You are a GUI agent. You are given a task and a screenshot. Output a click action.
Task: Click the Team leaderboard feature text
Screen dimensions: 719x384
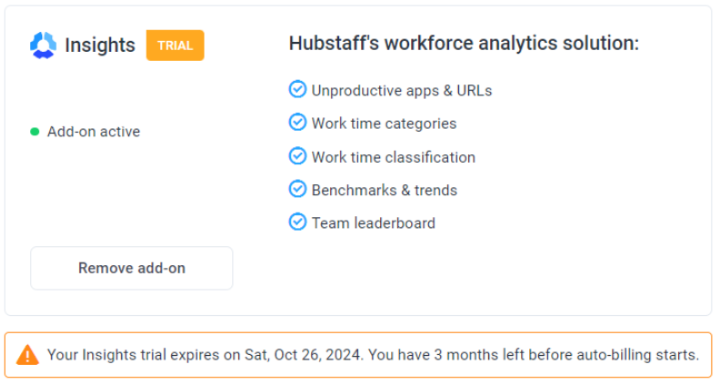click(x=373, y=223)
